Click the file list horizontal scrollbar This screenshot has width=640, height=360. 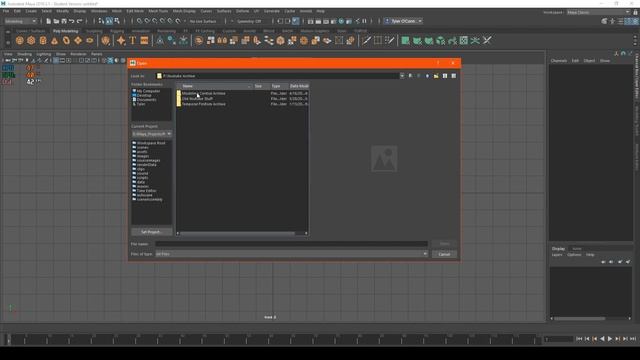pos(237,233)
